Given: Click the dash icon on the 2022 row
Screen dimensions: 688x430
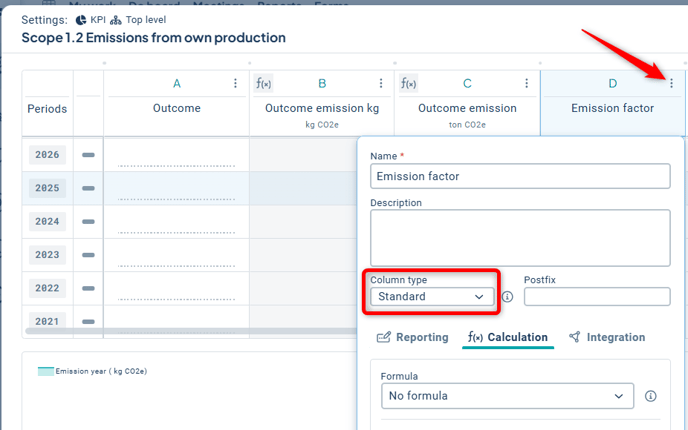Looking at the screenshot, I should (88, 288).
